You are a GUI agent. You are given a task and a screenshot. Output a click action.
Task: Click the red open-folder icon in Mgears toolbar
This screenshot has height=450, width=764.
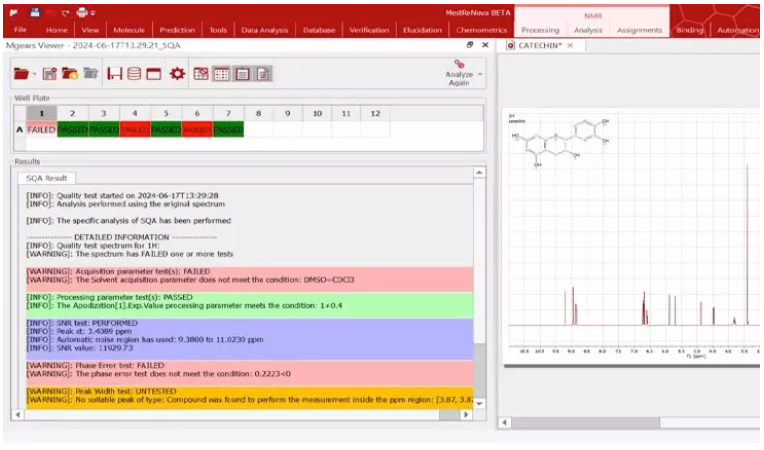tap(21, 74)
